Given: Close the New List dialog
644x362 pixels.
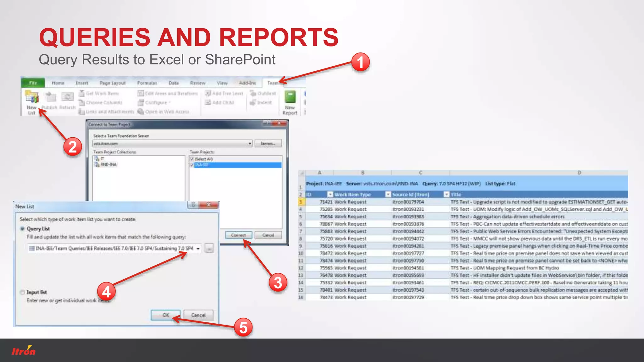Looking at the screenshot, I should (208, 205).
